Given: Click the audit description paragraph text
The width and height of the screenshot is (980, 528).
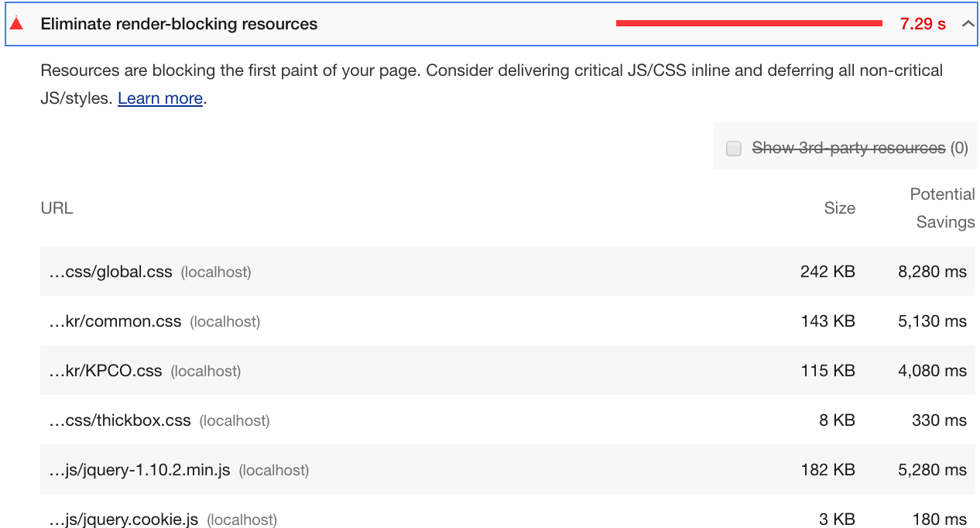Looking at the screenshot, I should [x=492, y=84].
